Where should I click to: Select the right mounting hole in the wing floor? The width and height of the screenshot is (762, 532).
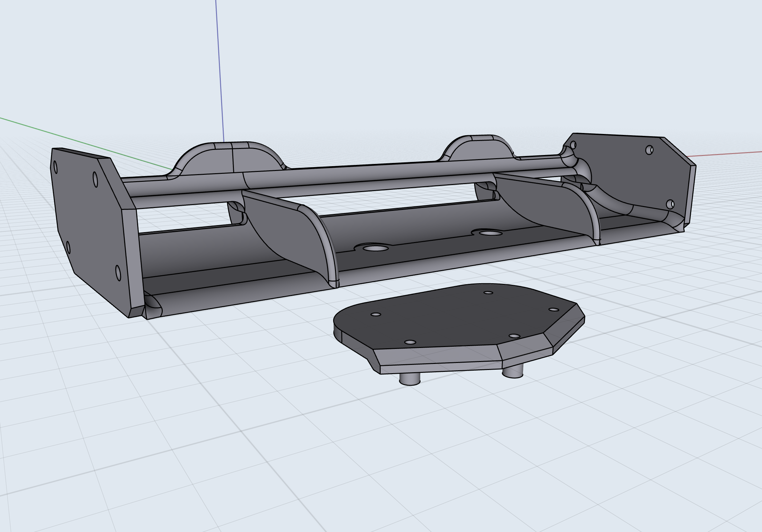[x=490, y=233]
